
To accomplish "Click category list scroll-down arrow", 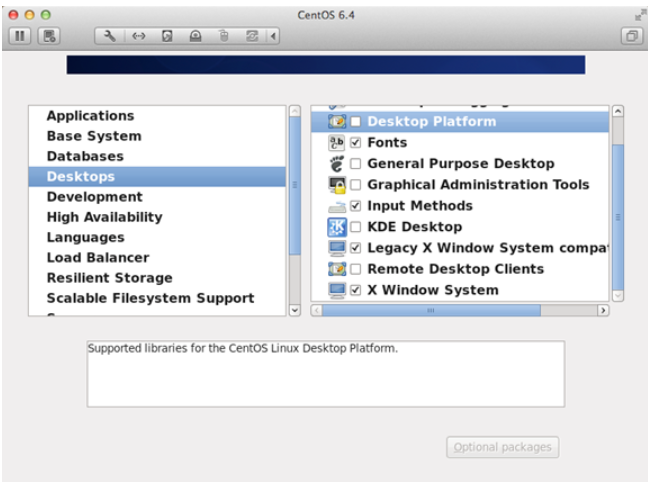I will (x=295, y=310).
